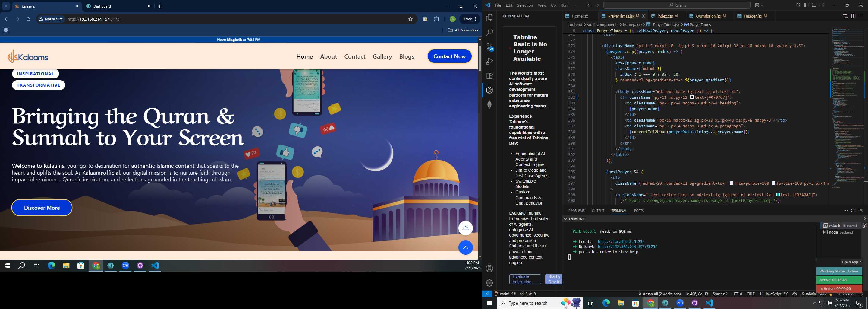
Task: Open the Selection menu in VS Code
Action: (x=525, y=5)
